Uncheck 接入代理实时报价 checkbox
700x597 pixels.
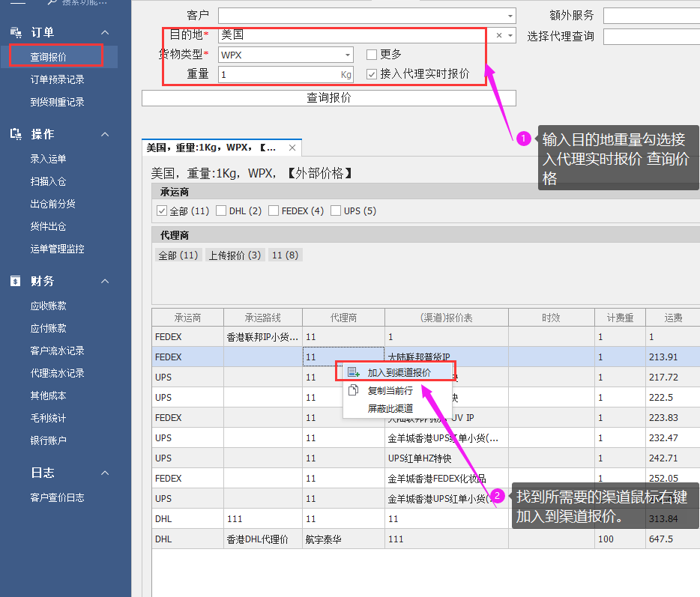(x=372, y=74)
